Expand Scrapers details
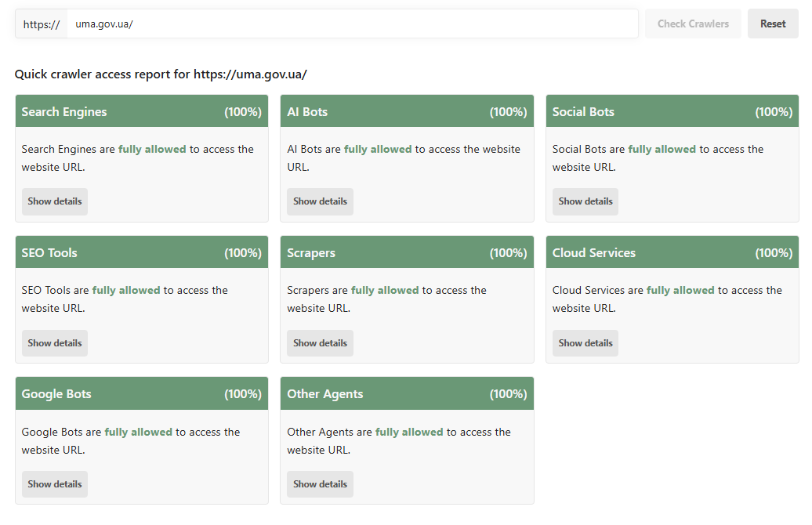Screen dimensions: 812x525 pos(320,343)
